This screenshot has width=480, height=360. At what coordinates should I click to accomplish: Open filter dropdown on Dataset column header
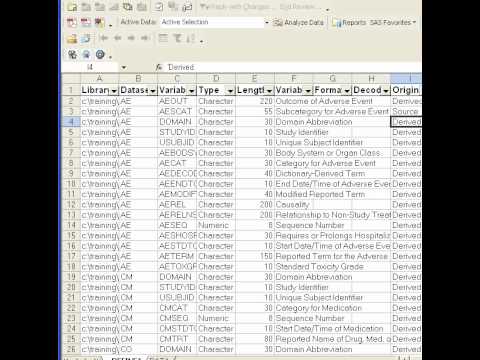(153, 91)
